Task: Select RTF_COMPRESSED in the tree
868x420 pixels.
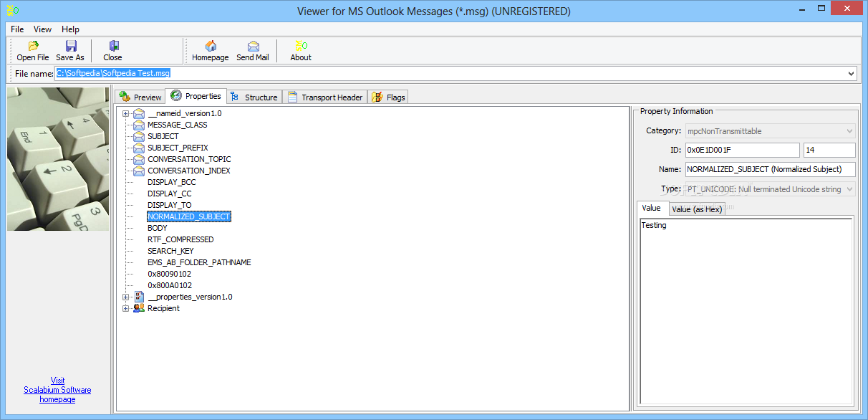Action: click(180, 239)
